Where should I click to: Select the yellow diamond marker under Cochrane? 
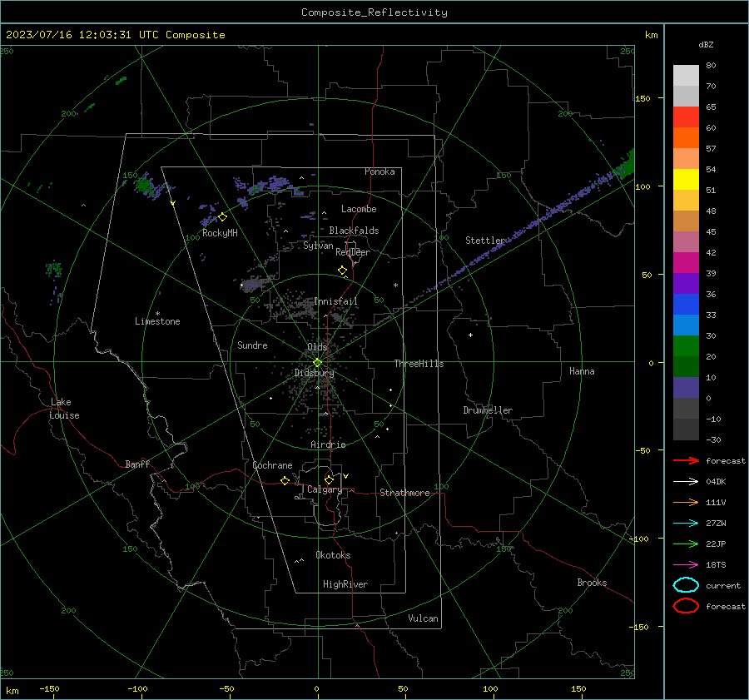pyautogui.click(x=285, y=480)
